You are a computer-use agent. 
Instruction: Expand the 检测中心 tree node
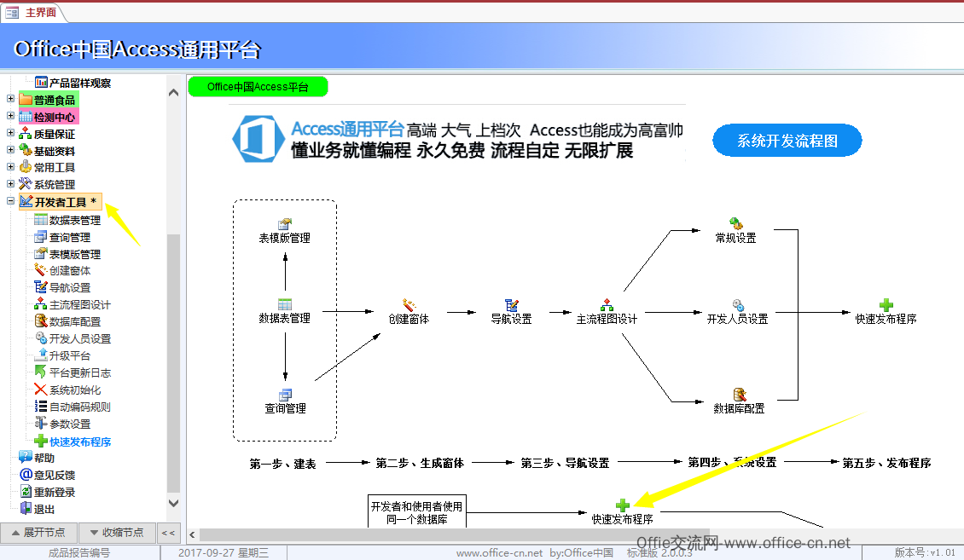(x=10, y=115)
